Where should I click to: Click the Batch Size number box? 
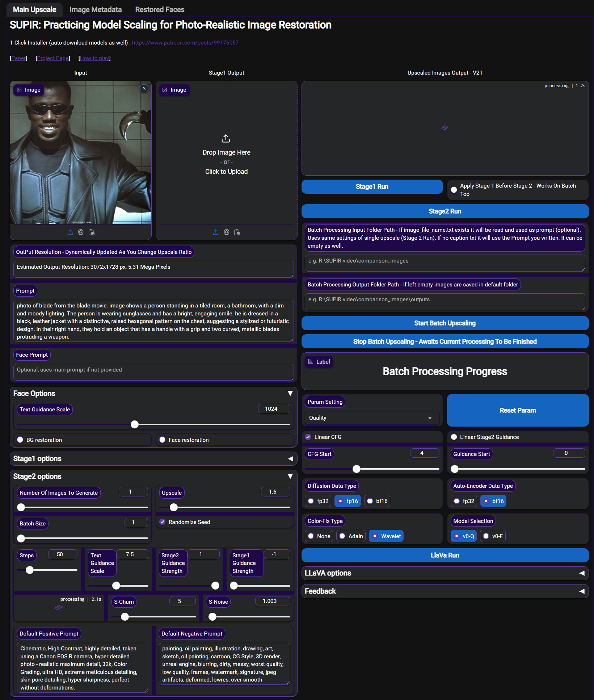(136, 523)
